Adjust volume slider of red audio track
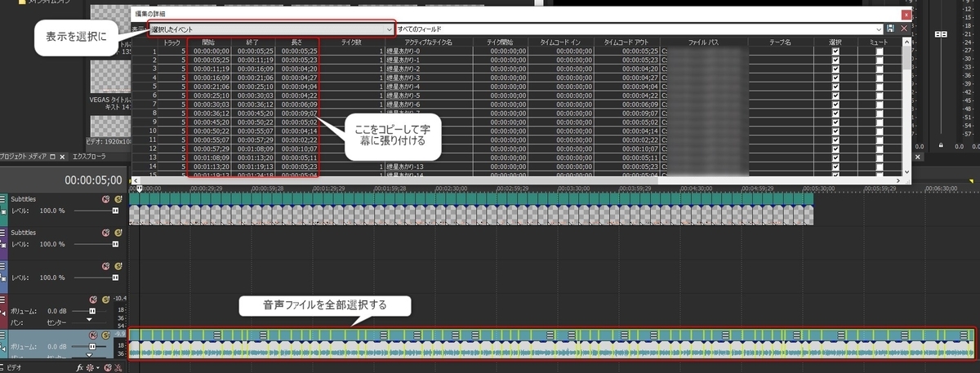Image resolution: width=980 pixels, height=373 pixels. coord(92,311)
